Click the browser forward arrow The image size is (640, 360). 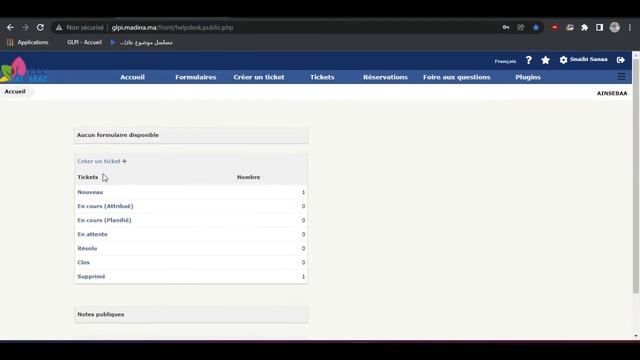click(25, 27)
